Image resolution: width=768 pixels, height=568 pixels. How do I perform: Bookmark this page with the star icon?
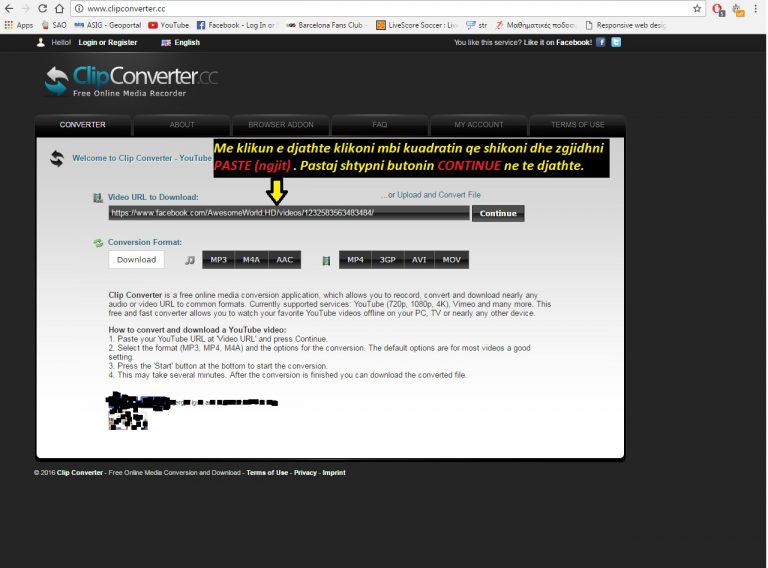697,8
